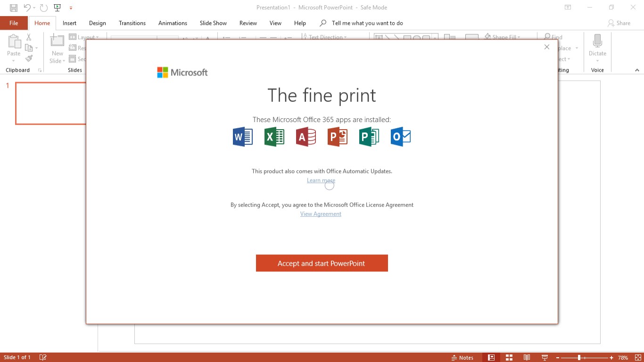Click the Redo icon in Quick Access Toolbar
The image size is (644, 362).
(x=44, y=8)
